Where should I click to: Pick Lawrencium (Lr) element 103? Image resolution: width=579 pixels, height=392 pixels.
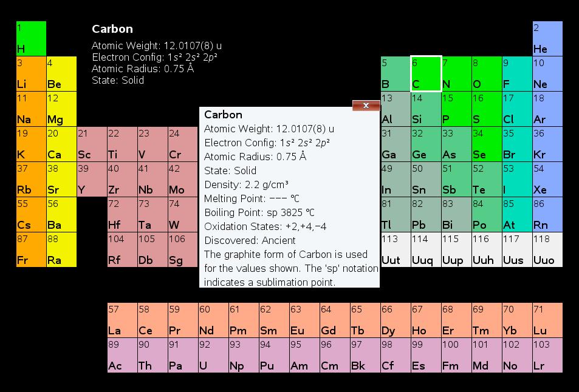coord(547,355)
